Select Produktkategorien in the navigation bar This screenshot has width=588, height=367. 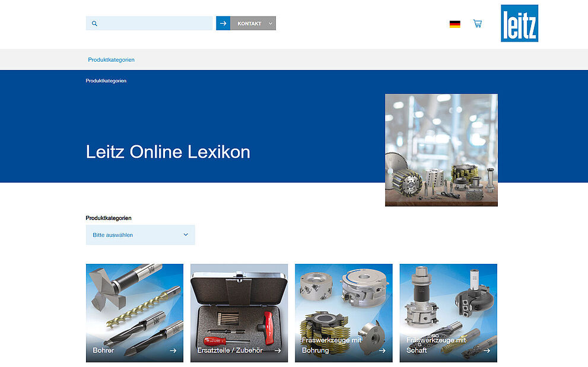tap(110, 59)
